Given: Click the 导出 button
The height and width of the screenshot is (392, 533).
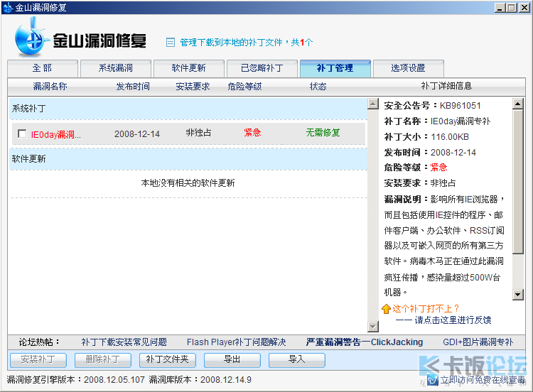Looking at the screenshot, I should [232, 360].
